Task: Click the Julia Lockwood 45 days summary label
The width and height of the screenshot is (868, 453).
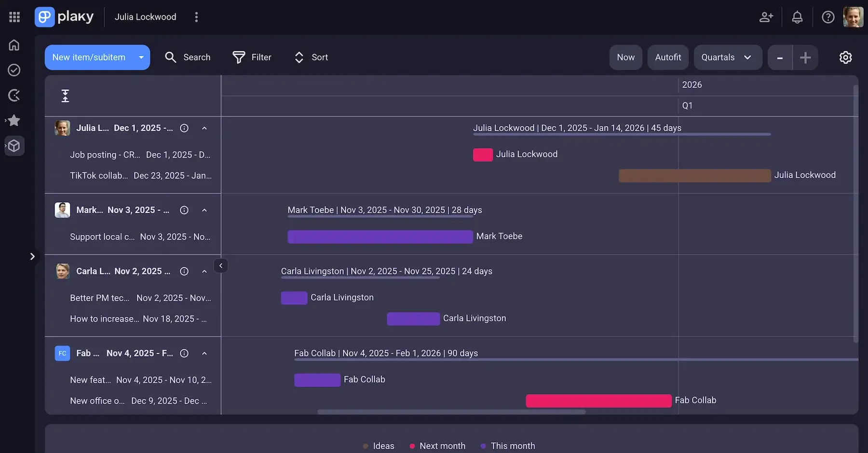Action: (577, 128)
